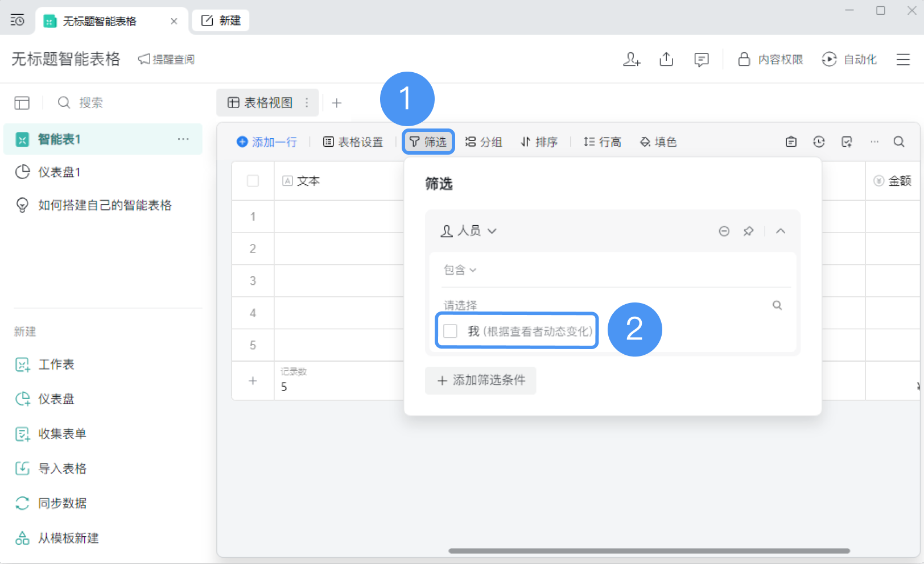
Task: Open 仪表盘1 in sidebar
Action: (59, 172)
